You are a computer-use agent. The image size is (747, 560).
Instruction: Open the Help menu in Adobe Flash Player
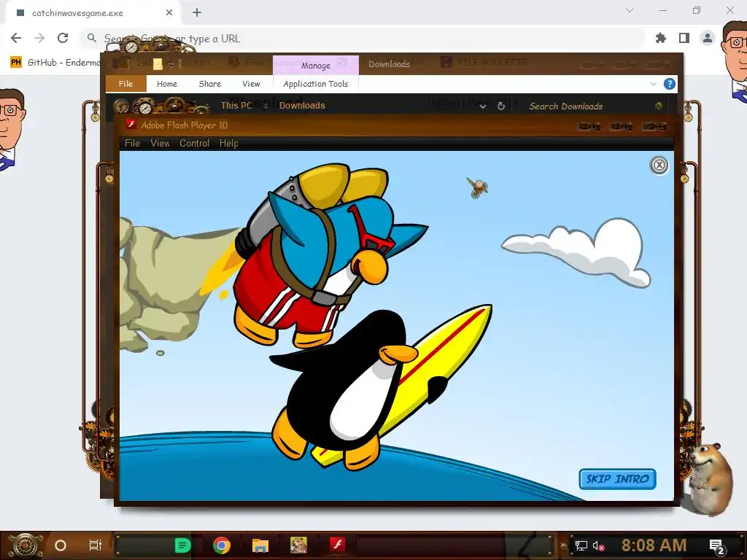[x=228, y=144]
